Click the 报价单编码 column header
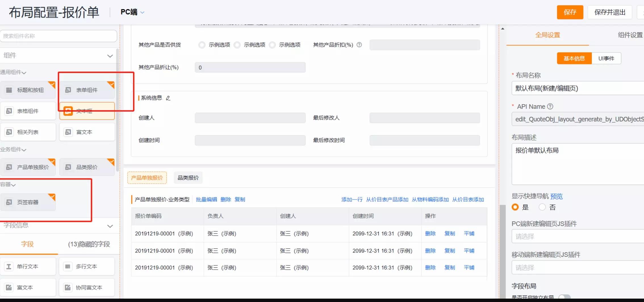 (168, 216)
